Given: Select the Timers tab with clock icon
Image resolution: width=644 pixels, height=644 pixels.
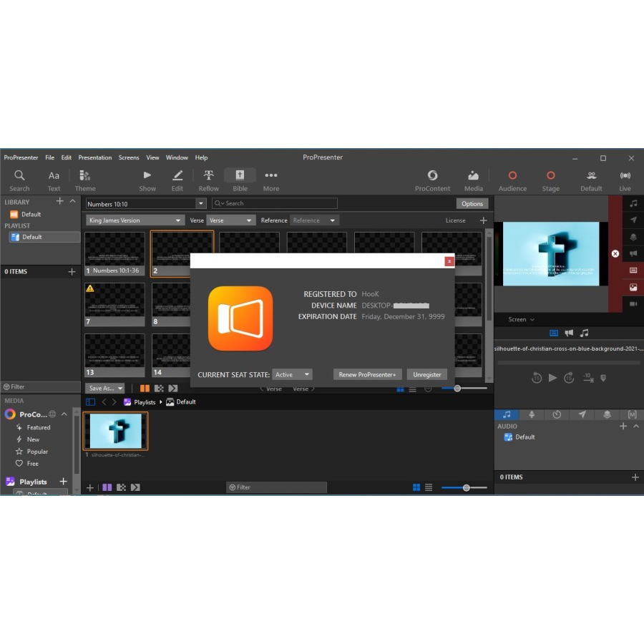Looking at the screenshot, I should pos(557,414).
